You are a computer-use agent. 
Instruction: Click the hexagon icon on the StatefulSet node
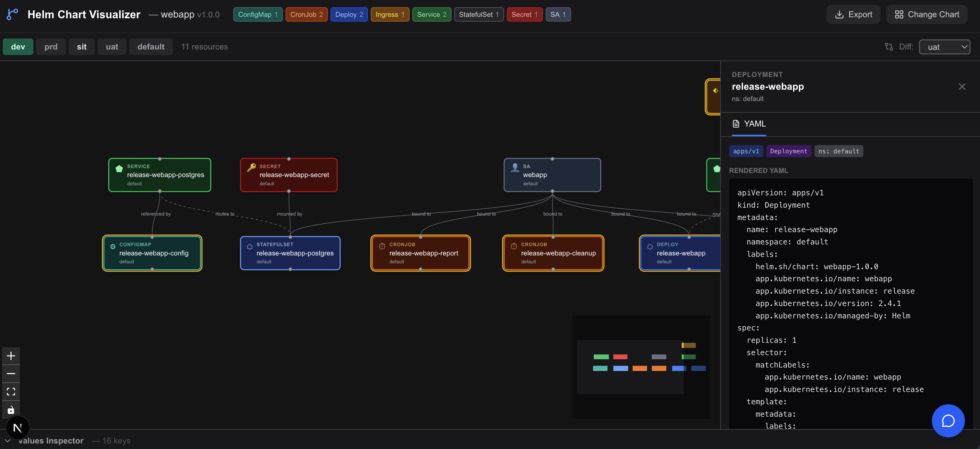(x=249, y=247)
